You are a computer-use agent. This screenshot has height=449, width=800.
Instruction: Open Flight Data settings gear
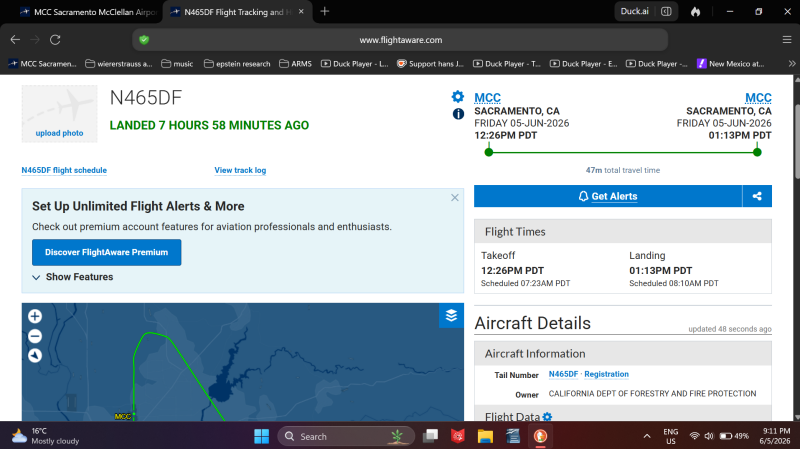pyautogui.click(x=547, y=417)
